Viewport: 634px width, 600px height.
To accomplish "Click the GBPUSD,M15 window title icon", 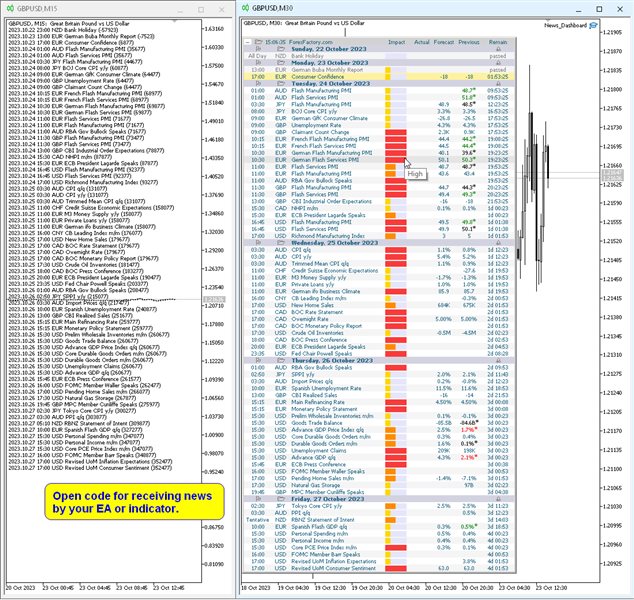I will pyautogui.click(x=10, y=8).
